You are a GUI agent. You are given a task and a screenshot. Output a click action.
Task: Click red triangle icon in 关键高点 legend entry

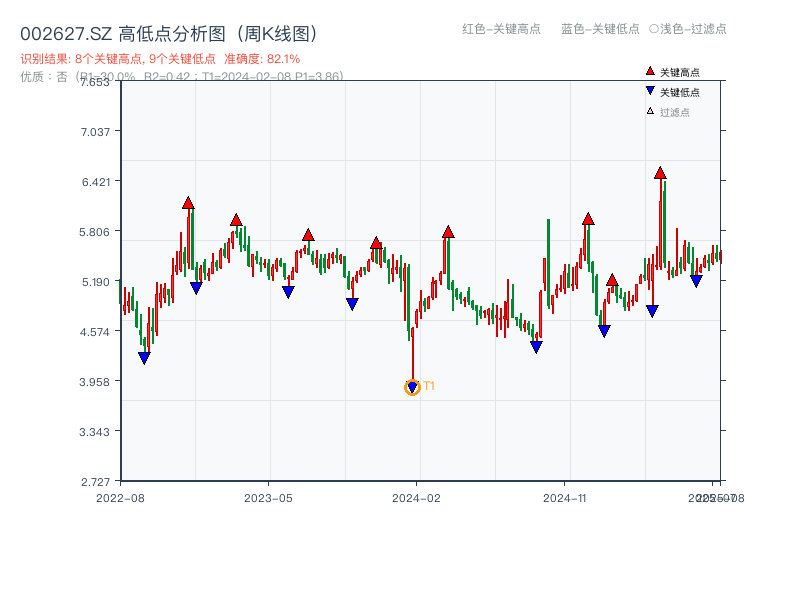click(x=650, y=71)
